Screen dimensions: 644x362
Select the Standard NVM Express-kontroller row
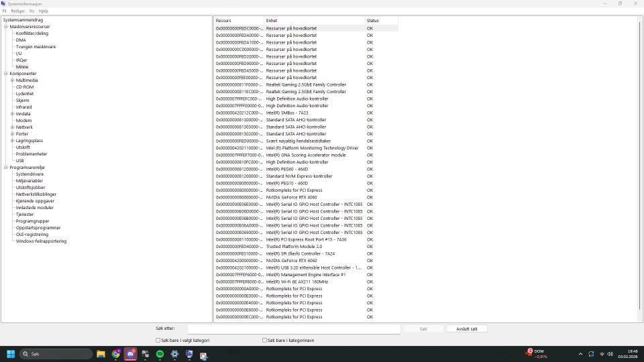(x=306, y=176)
